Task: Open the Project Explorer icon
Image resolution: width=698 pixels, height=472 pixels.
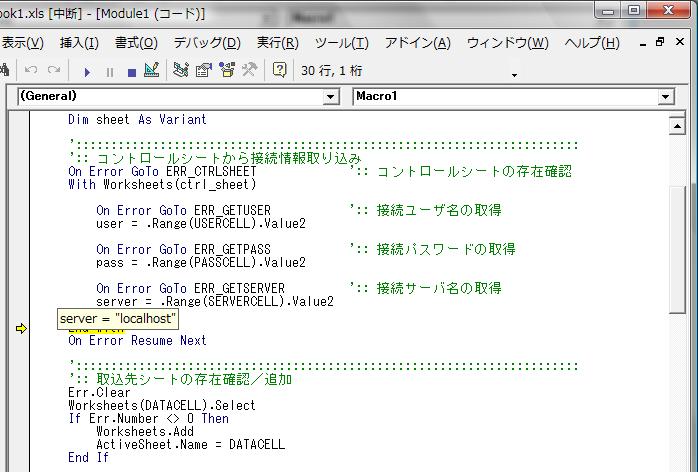Action: tap(181, 70)
